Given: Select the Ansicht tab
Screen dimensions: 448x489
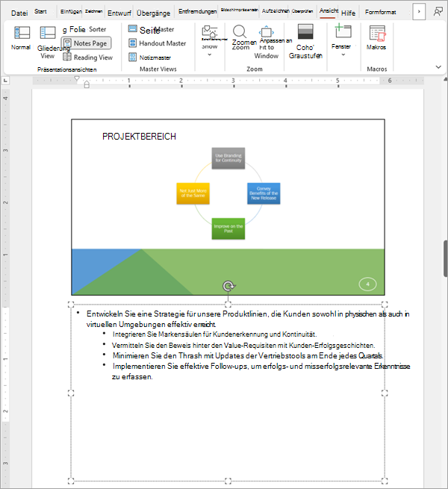Looking at the screenshot, I should coord(329,11).
